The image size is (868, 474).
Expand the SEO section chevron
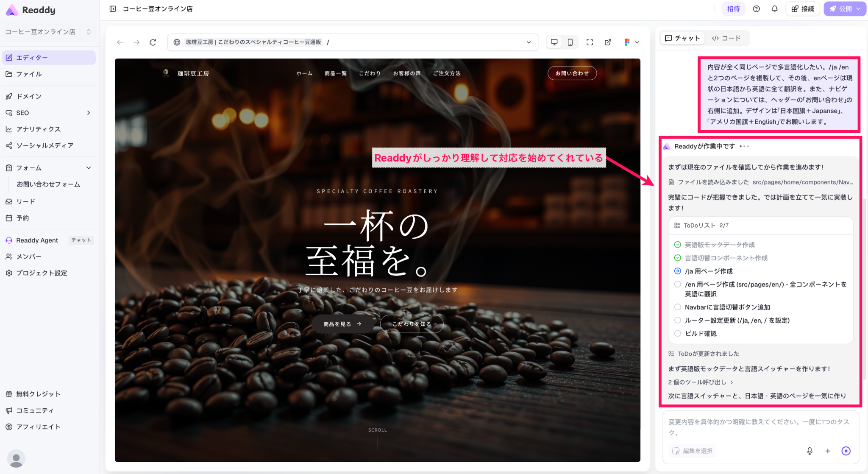[x=89, y=113]
